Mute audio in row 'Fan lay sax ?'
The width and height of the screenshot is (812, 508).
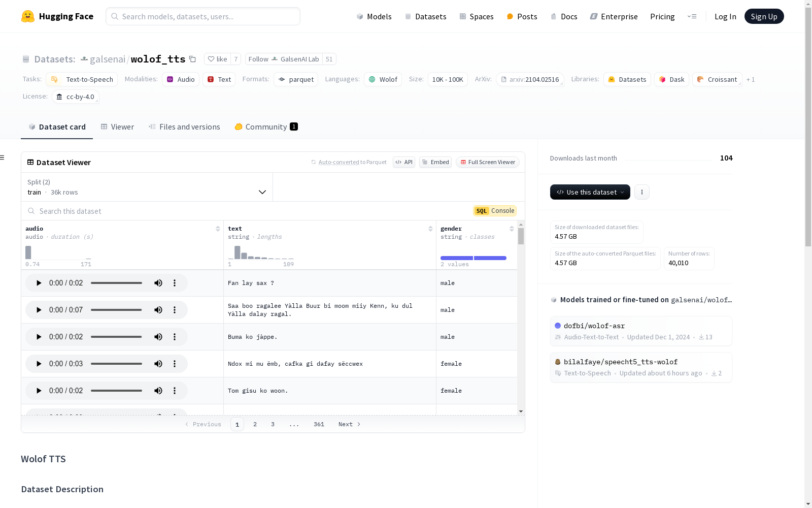pyautogui.click(x=158, y=283)
